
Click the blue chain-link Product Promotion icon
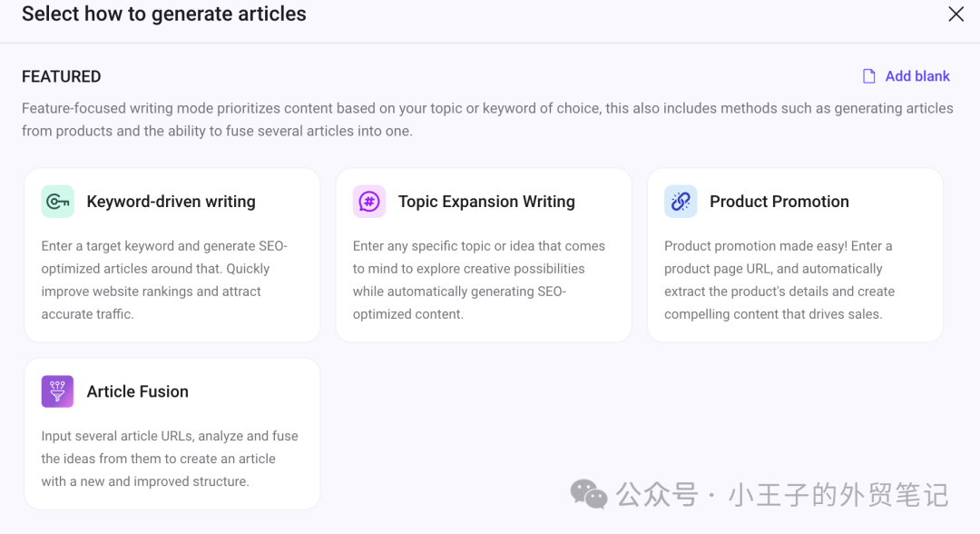click(x=681, y=202)
